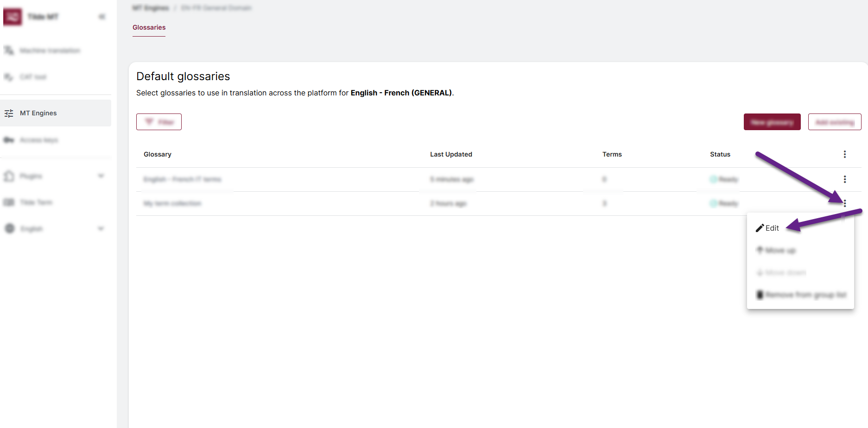Switch to the Glossaries tab
Image resolution: width=868 pixels, height=428 pixels.
click(x=149, y=27)
